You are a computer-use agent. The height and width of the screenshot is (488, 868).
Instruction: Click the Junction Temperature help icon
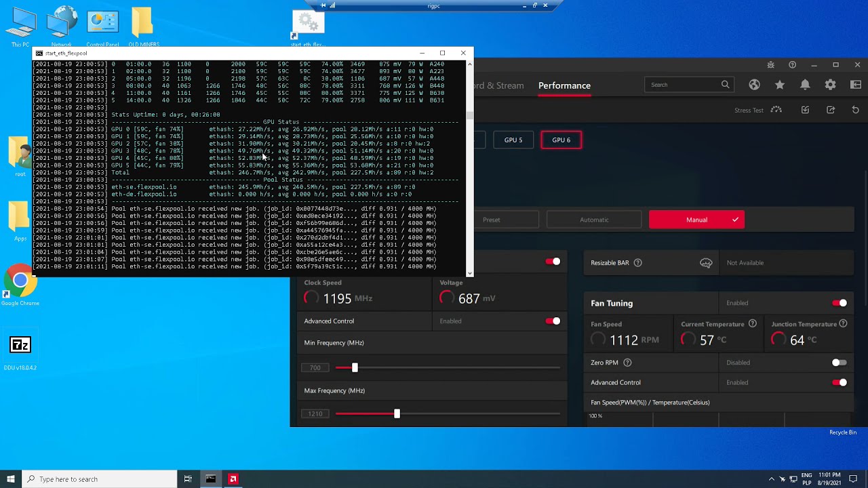coord(843,324)
